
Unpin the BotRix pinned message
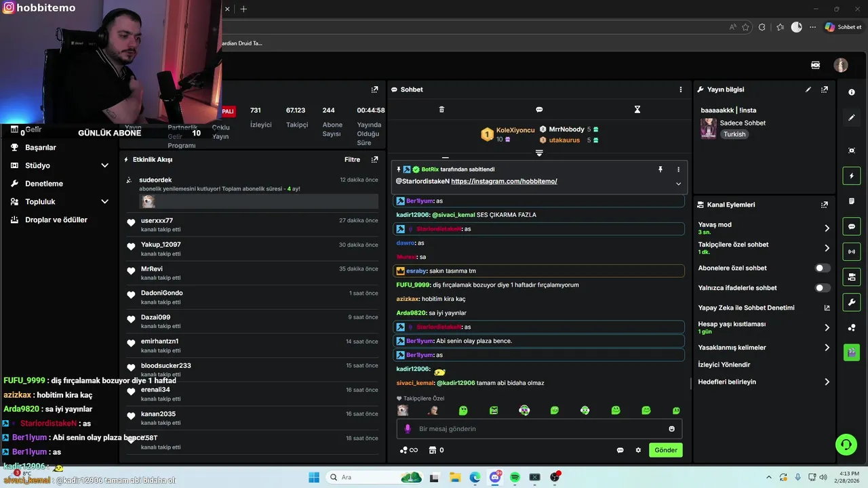[660, 169]
